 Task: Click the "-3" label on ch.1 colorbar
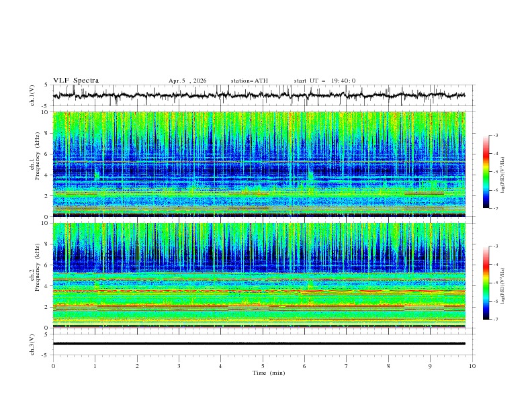tap(496, 135)
